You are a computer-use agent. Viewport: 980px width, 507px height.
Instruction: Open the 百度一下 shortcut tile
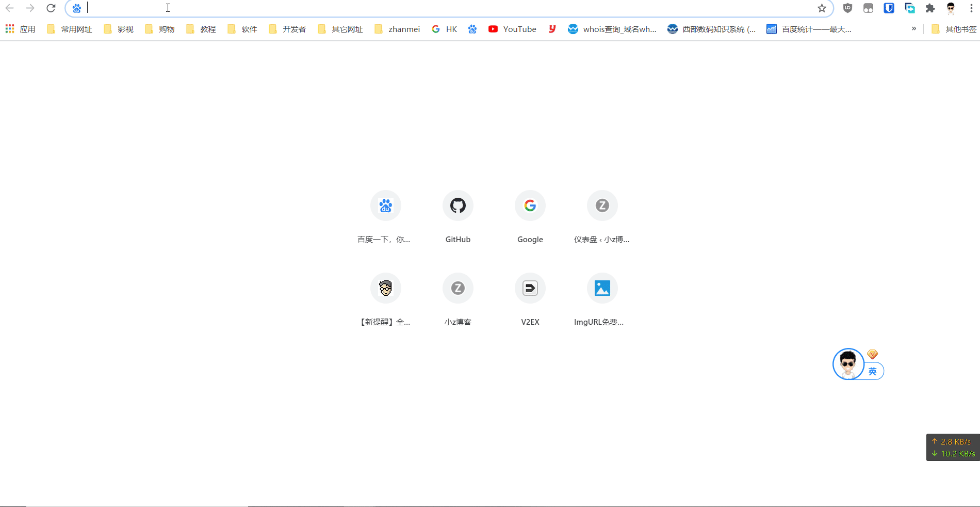pos(385,205)
